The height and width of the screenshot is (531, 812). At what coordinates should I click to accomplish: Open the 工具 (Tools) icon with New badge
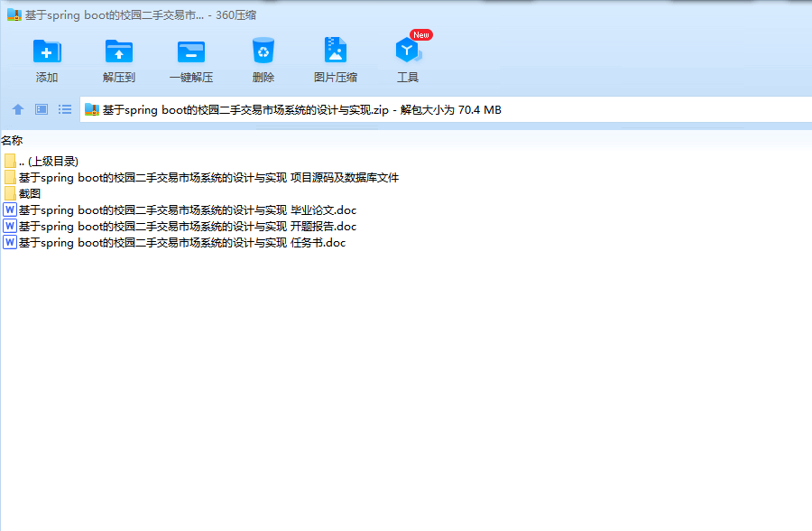(409, 48)
